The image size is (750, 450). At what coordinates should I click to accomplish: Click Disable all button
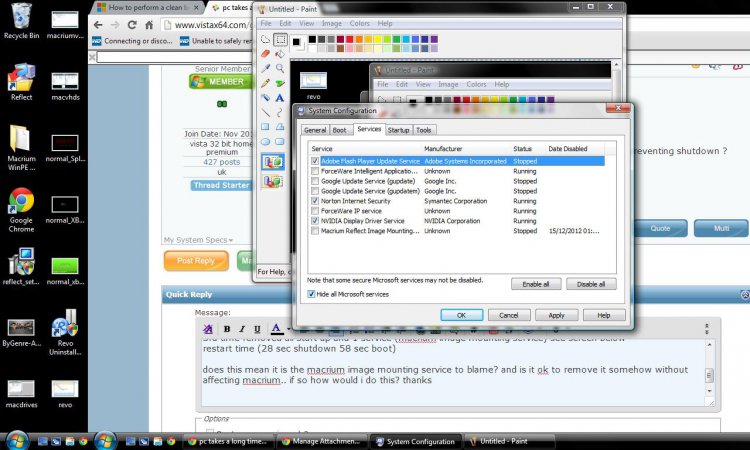(x=591, y=284)
